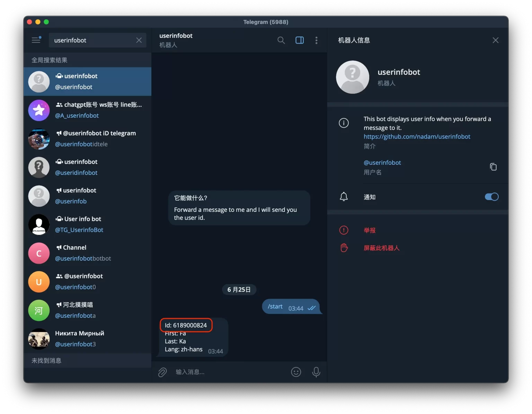This screenshot has height=414, width=532.
Task: Click the red block hand icon
Action: pyautogui.click(x=344, y=248)
